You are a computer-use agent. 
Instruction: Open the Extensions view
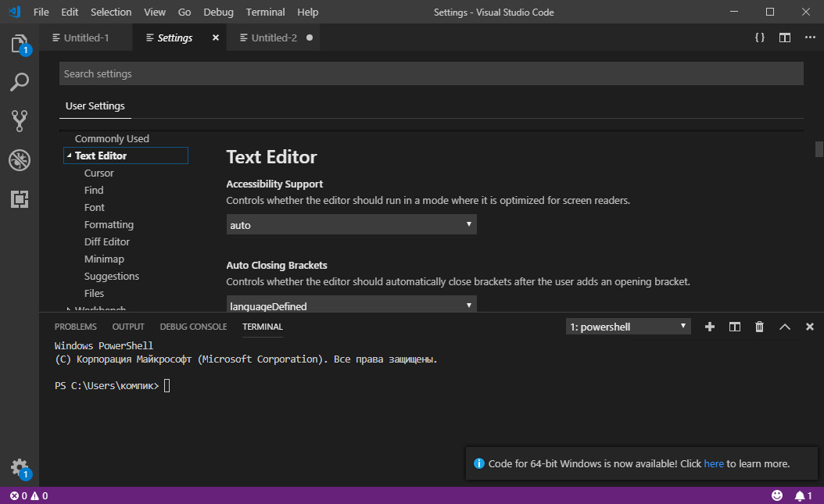tap(20, 199)
